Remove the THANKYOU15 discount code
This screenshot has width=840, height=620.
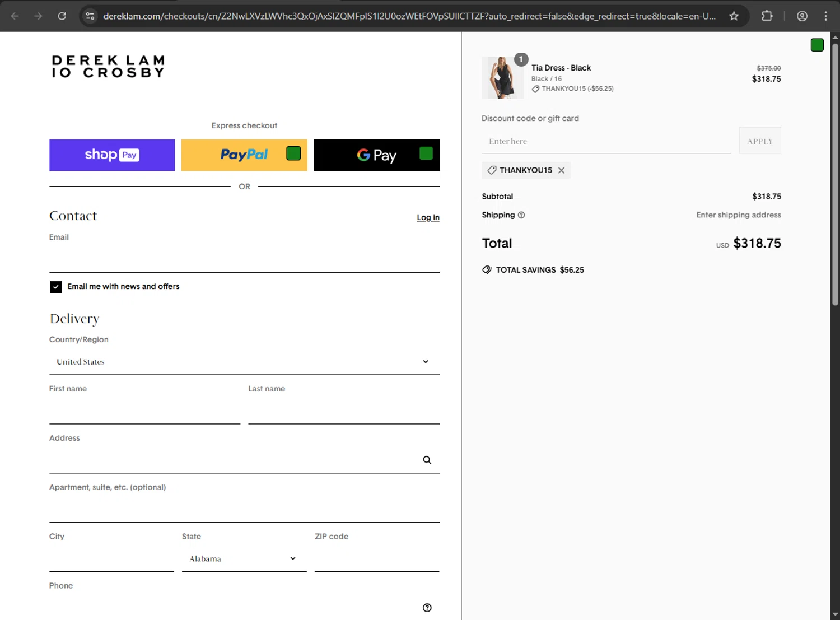click(561, 170)
